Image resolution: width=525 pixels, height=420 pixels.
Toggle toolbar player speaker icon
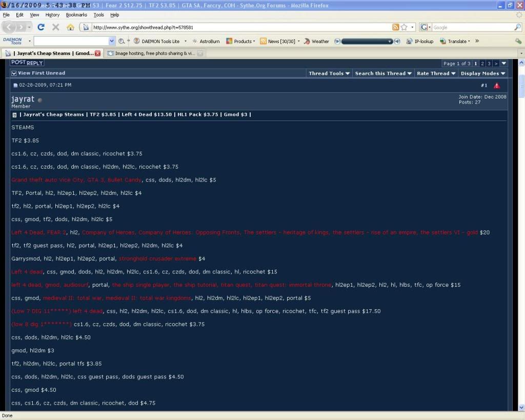click(397, 41)
